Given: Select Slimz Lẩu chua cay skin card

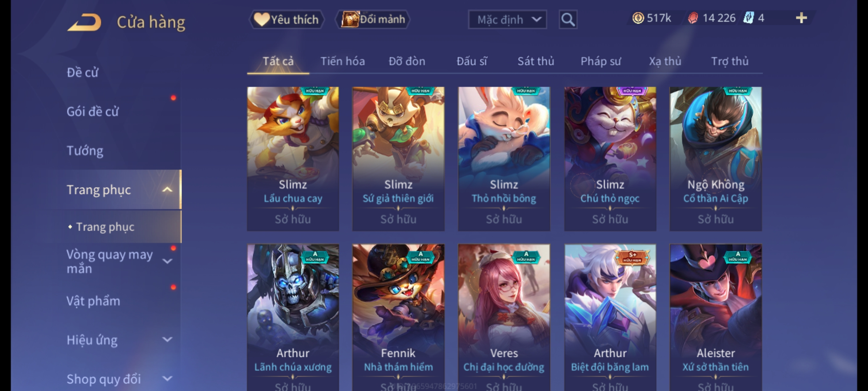Looking at the screenshot, I should [x=293, y=159].
